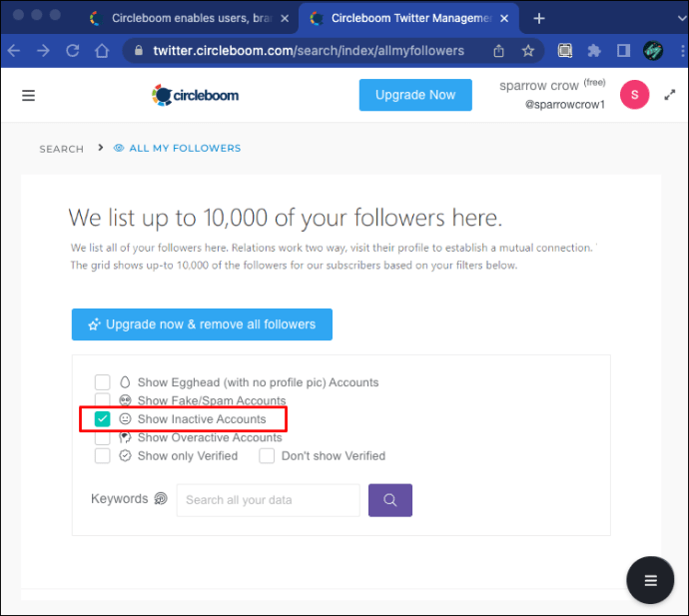Open the black floating menu button
The image size is (689, 616).
pos(650,580)
